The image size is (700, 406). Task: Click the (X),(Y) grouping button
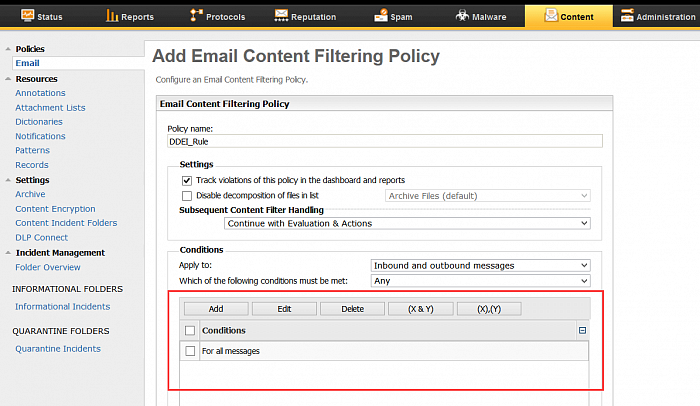(489, 309)
